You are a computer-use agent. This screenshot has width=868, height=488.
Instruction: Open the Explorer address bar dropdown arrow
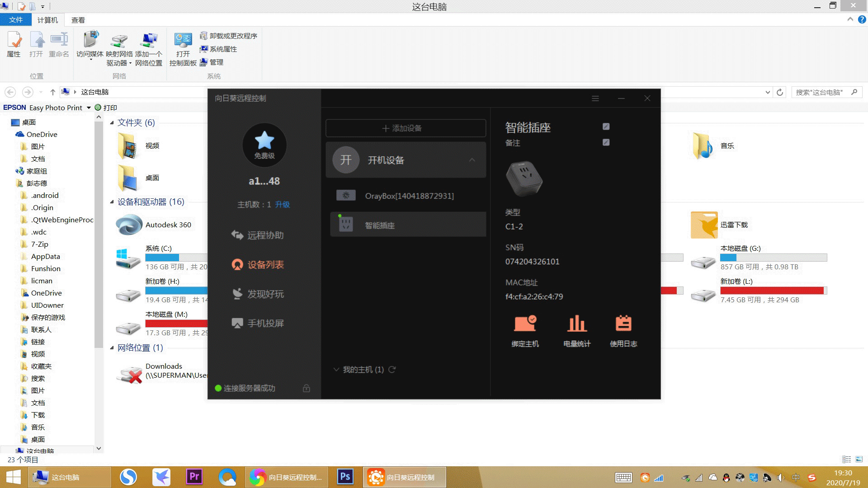pyautogui.click(x=768, y=92)
